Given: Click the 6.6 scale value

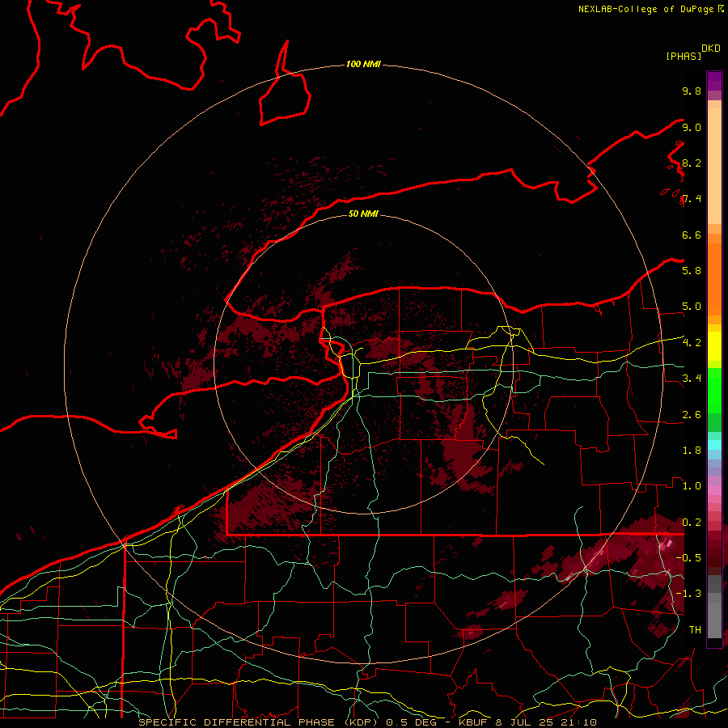Looking at the screenshot, I should (x=692, y=235).
